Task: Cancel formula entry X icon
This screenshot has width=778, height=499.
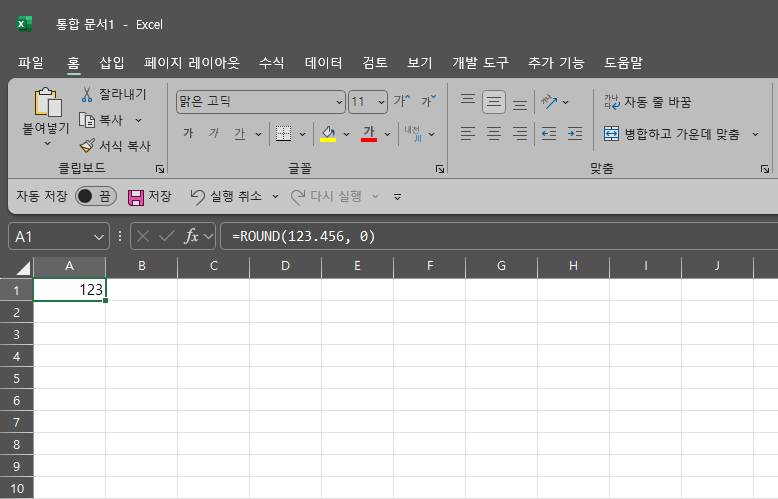Action: (143, 237)
